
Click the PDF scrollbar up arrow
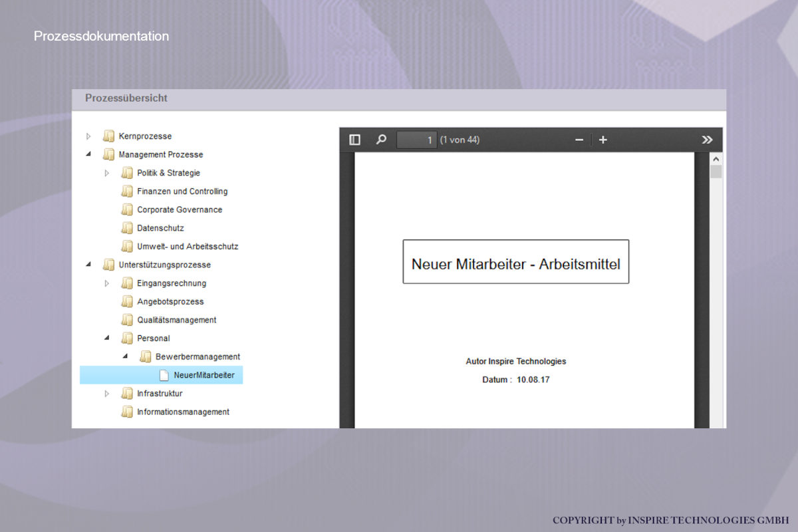click(716, 160)
